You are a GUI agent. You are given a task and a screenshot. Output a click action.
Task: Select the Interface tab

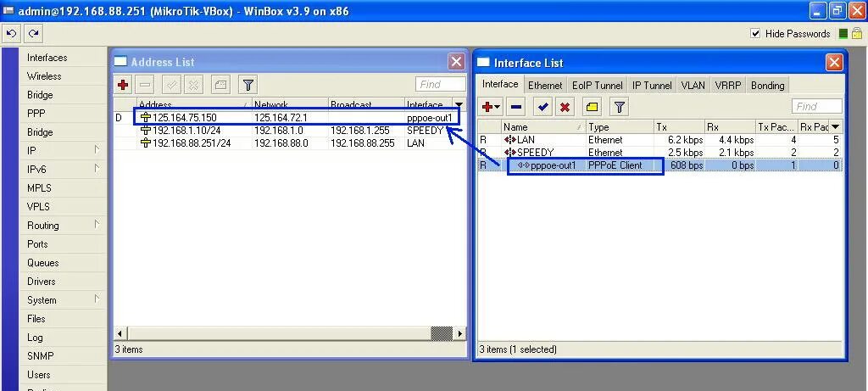[500, 84]
